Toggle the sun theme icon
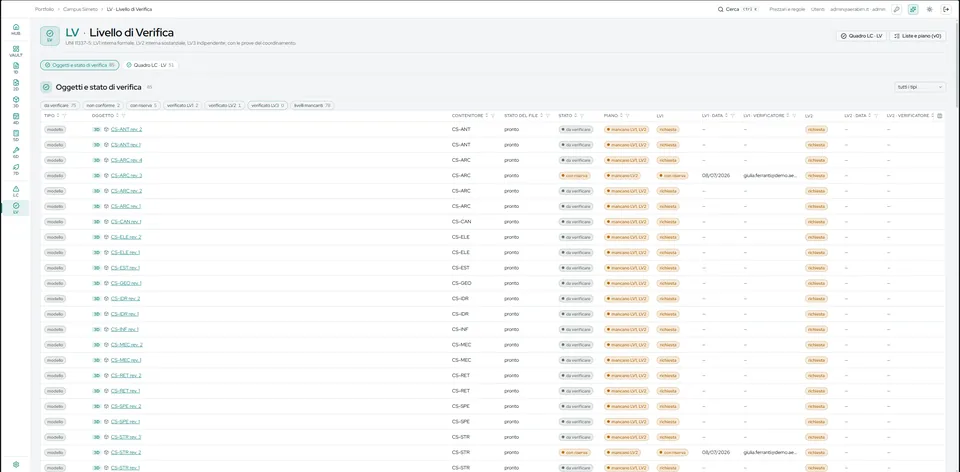This screenshot has width=960, height=472. point(929,9)
